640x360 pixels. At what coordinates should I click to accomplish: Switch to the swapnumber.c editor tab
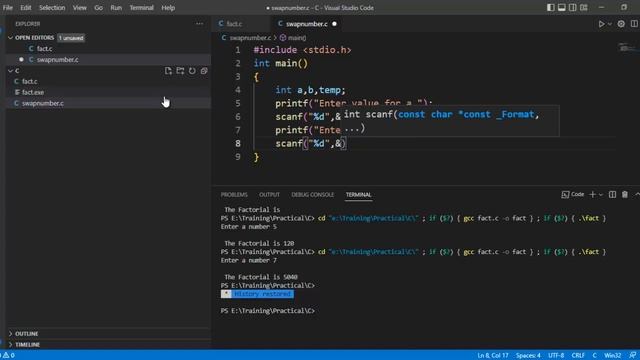click(x=307, y=24)
